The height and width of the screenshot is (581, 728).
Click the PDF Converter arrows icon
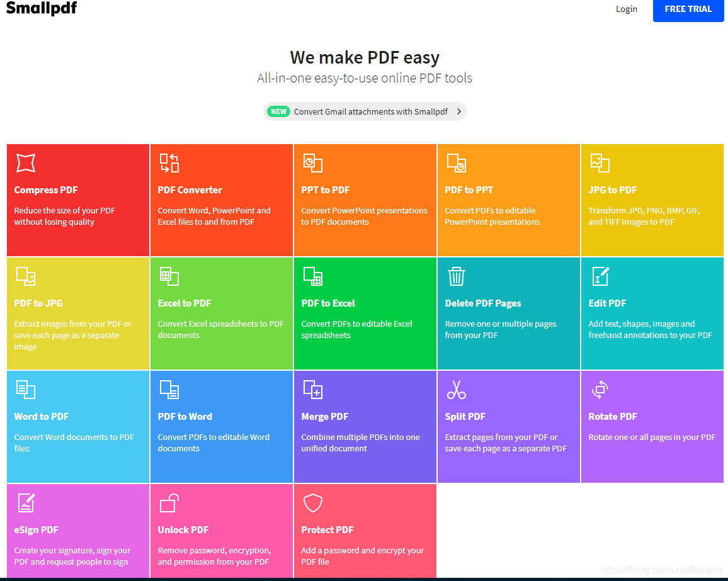[169, 163]
